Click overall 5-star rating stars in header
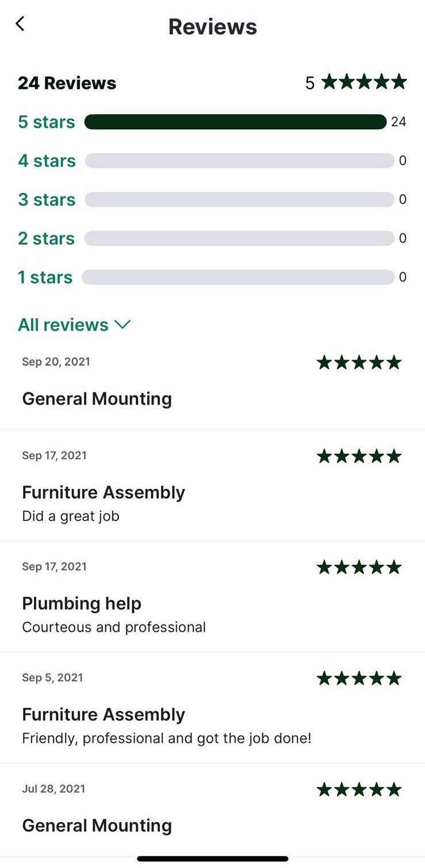 click(363, 82)
